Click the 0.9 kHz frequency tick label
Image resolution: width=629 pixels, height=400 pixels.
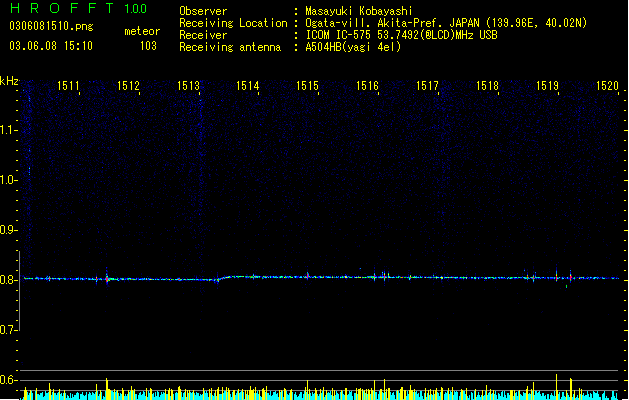(8, 230)
